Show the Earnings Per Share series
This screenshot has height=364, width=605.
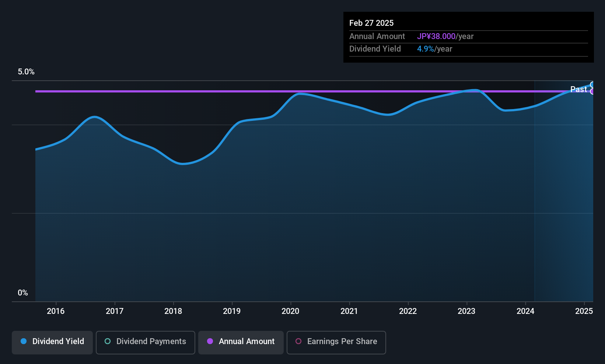click(x=336, y=342)
